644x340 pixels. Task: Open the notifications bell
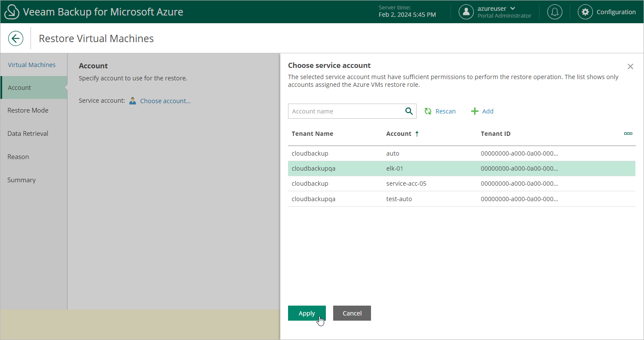tap(555, 12)
